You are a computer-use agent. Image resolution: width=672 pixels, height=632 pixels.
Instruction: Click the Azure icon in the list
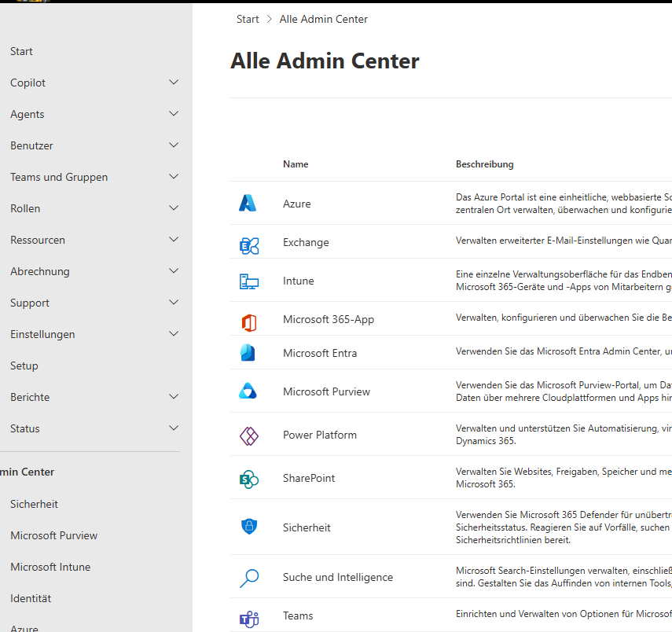tap(248, 204)
